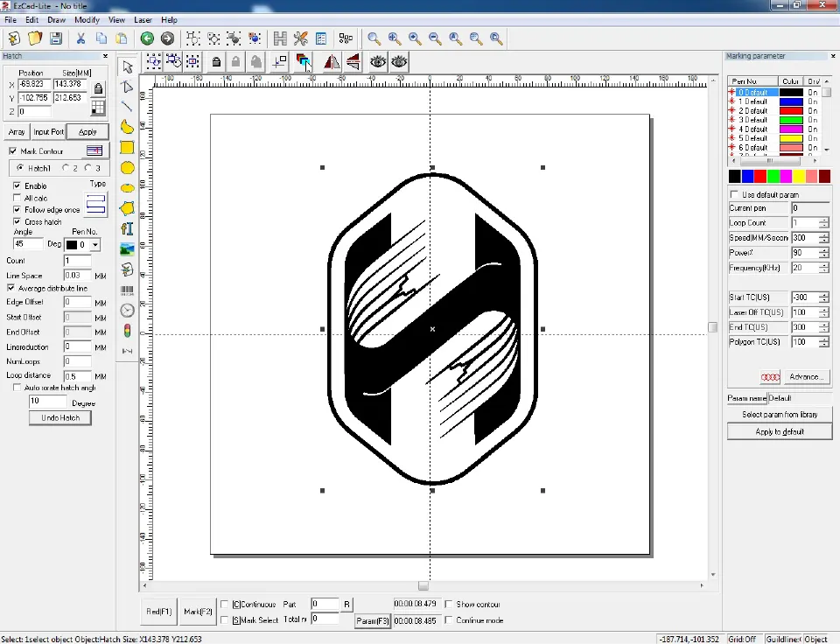840x644 pixels.
Task: Toggle Average distribute line checkbox
Action: pyautogui.click(x=10, y=288)
